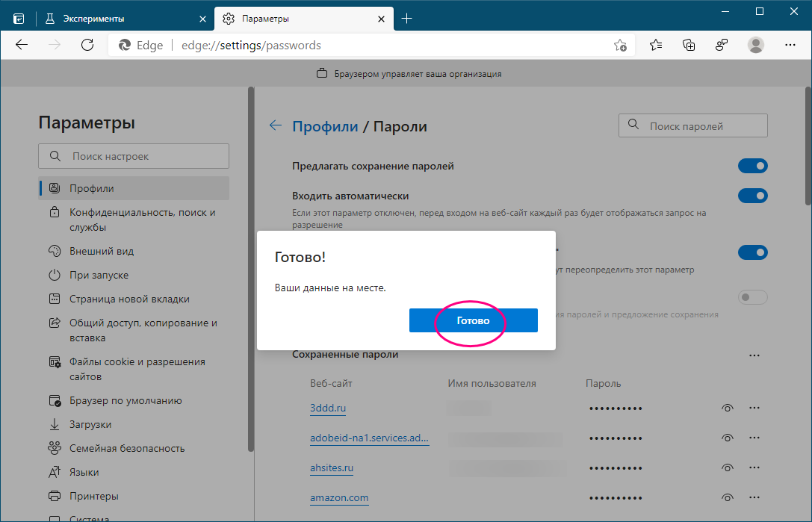Open Конфиденциальность, поиск и службы section
The width and height of the screenshot is (812, 522).
(x=134, y=220)
